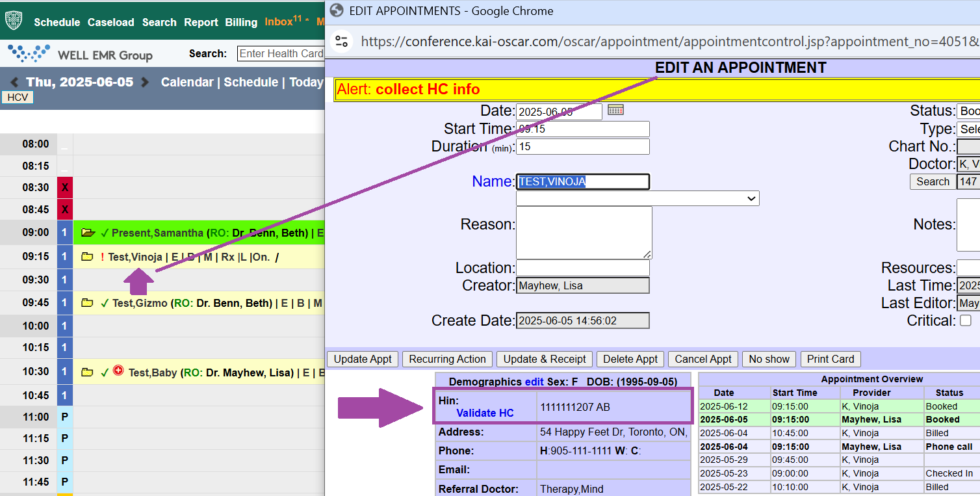Go to previous day with left arrow
Image resolution: width=980 pixels, height=496 pixels.
tap(14, 83)
